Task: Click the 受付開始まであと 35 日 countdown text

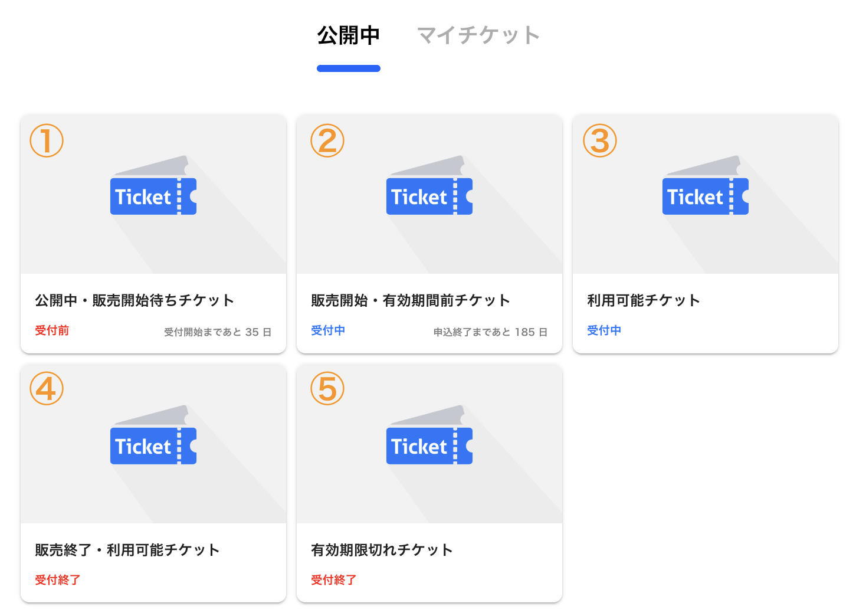Action: click(217, 332)
